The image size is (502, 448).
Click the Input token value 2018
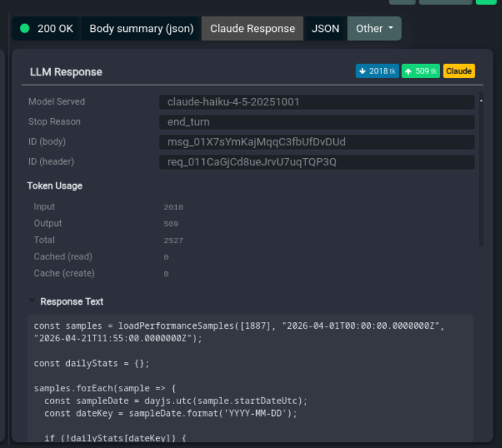173,207
